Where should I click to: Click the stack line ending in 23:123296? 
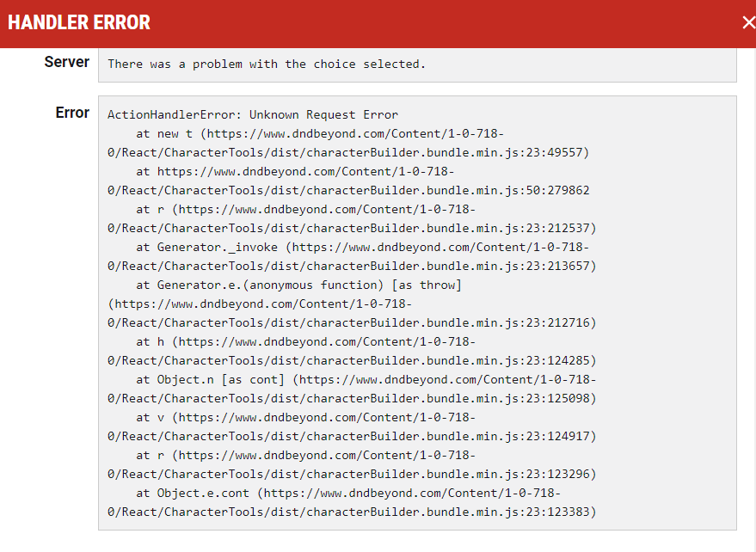(x=352, y=475)
